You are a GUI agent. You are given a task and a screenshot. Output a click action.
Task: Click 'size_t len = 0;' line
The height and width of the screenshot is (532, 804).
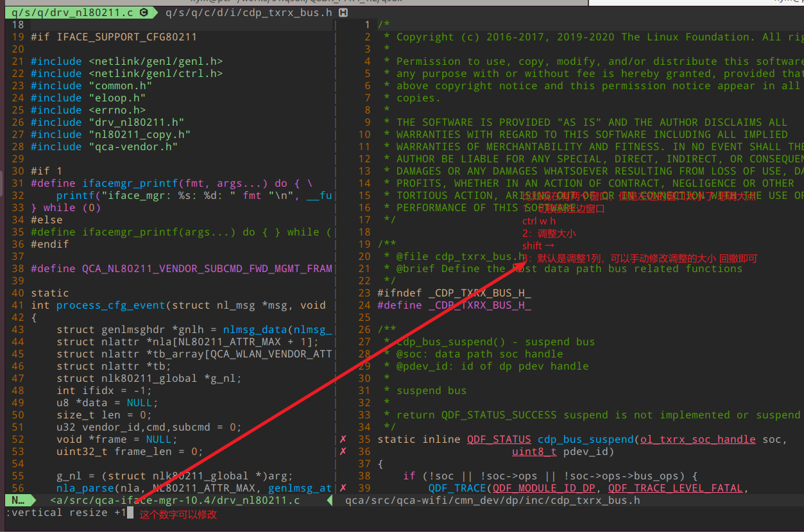pos(104,415)
